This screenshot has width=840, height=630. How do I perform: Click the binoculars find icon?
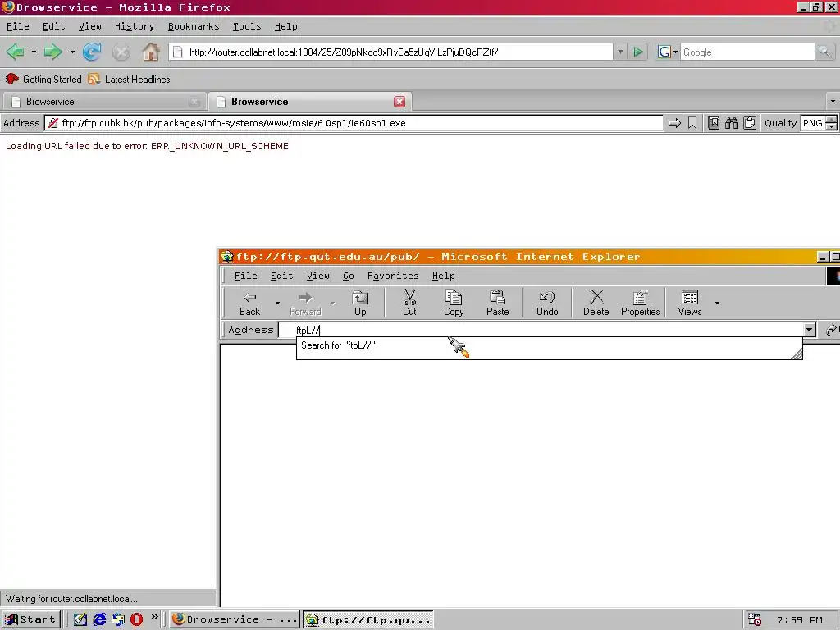(731, 123)
